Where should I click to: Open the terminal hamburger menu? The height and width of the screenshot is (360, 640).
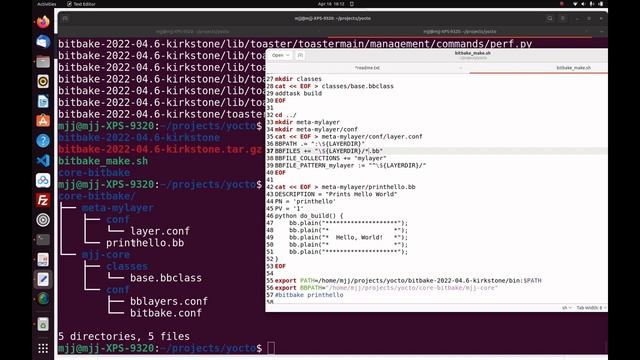tap(563, 18)
